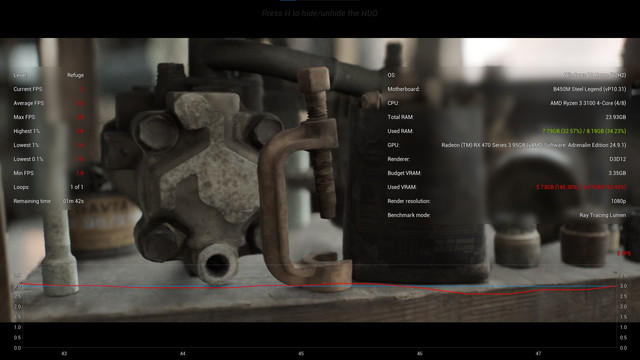This screenshot has width=640, height=360.
Task: Click the left axis '0.5' label
Action: pyautogui.click(x=17, y=338)
